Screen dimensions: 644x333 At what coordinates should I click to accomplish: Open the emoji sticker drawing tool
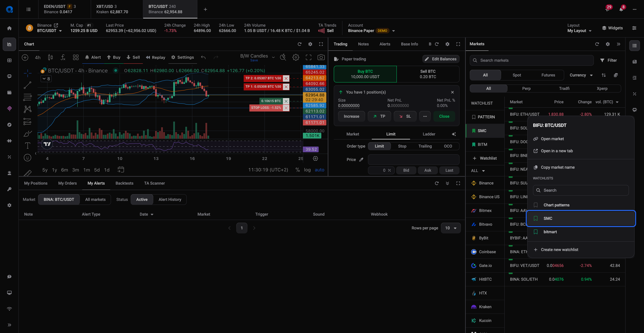[x=28, y=157]
